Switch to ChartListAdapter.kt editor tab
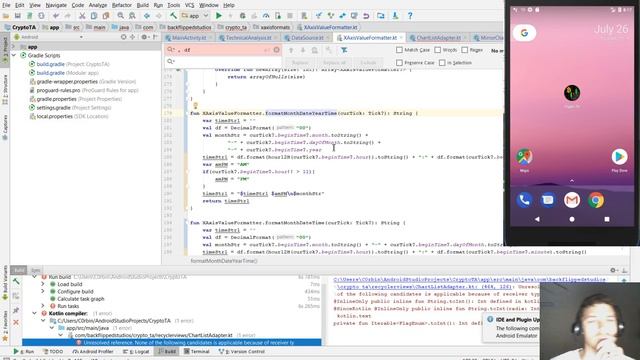 (x=438, y=38)
